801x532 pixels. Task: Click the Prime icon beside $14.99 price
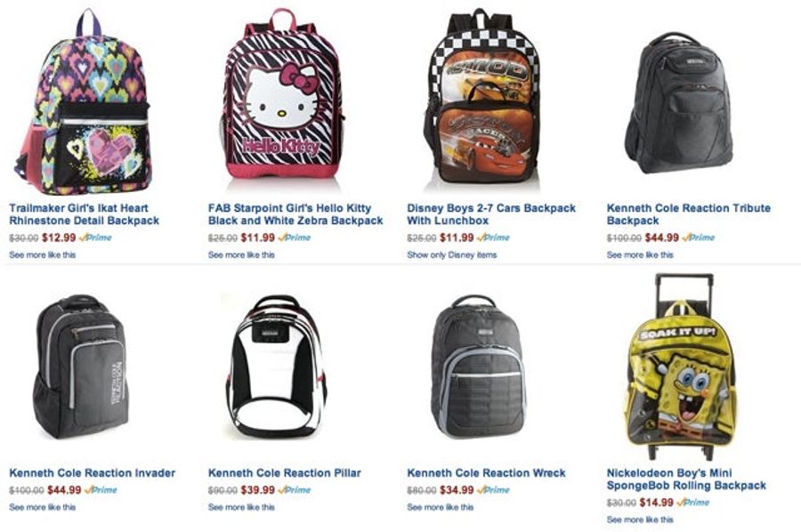pyautogui.click(x=692, y=503)
